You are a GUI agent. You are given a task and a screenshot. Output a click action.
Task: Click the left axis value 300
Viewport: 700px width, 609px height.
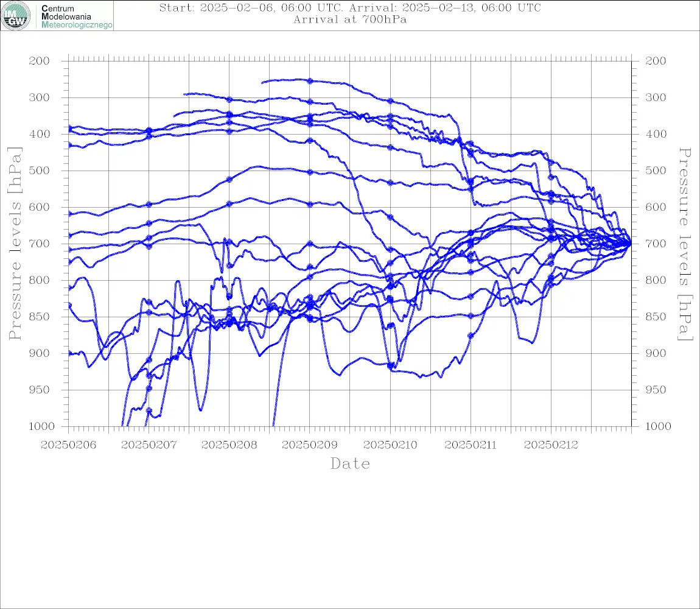click(40, 97)
